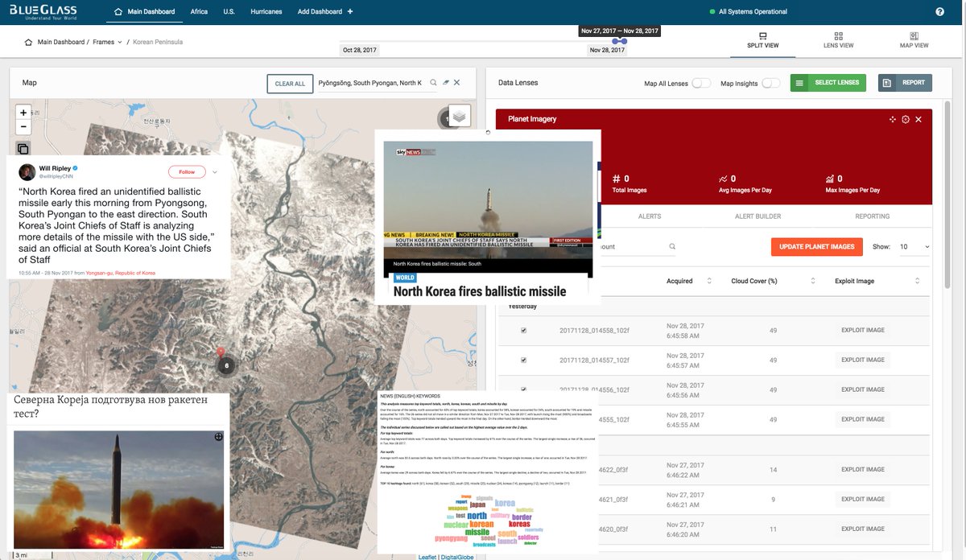
Task: Click the map overlay copy icon below zoom controls
Action: coord(23,148)
